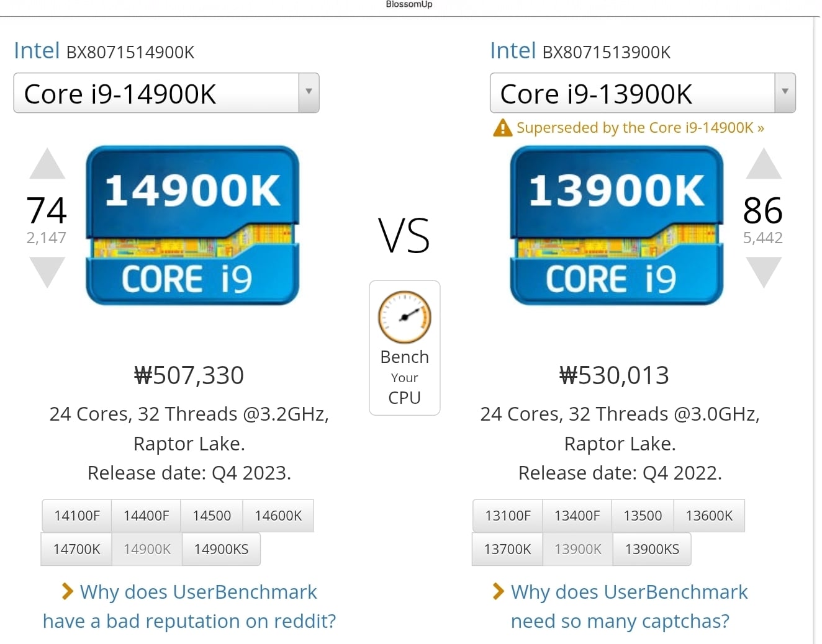Upvote the Core i9-14900K
822x644 pixels.
tap(47, 164)
